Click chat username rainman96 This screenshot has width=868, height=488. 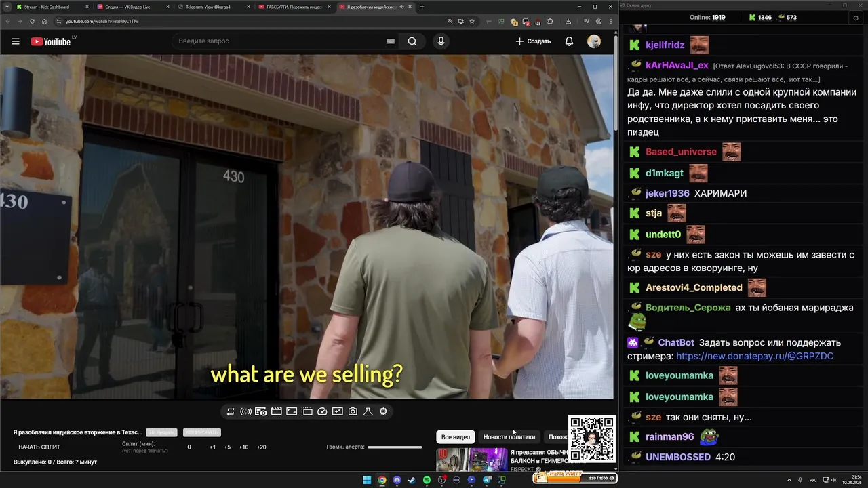[670, 437]
